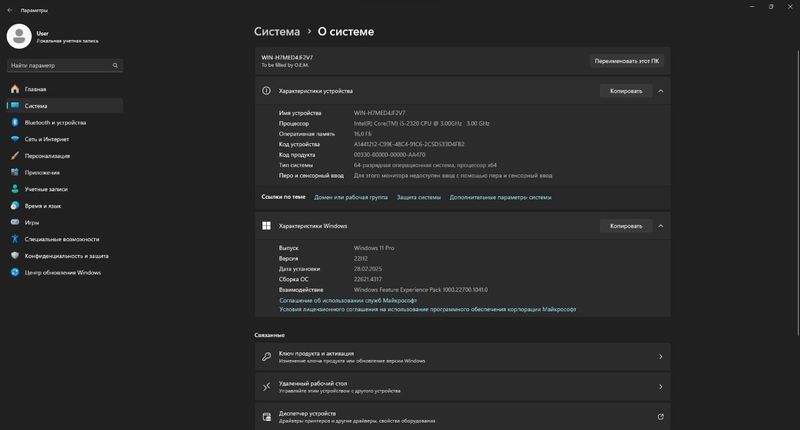Open Дополнительные параметры системы link

tap(501, 197)
